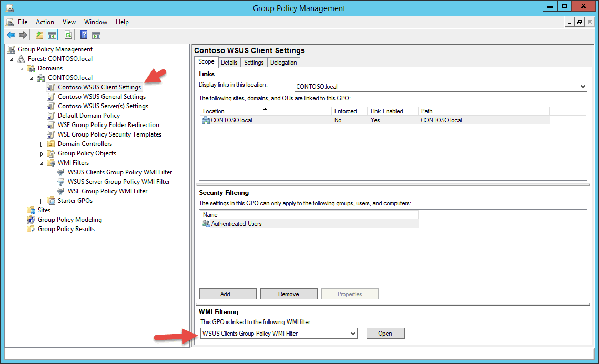The image size is (599, 364).
Task: Click the Contoso WSUS Client Settings GPO icon
Action: pyautogui.click(x=51, y=87)
